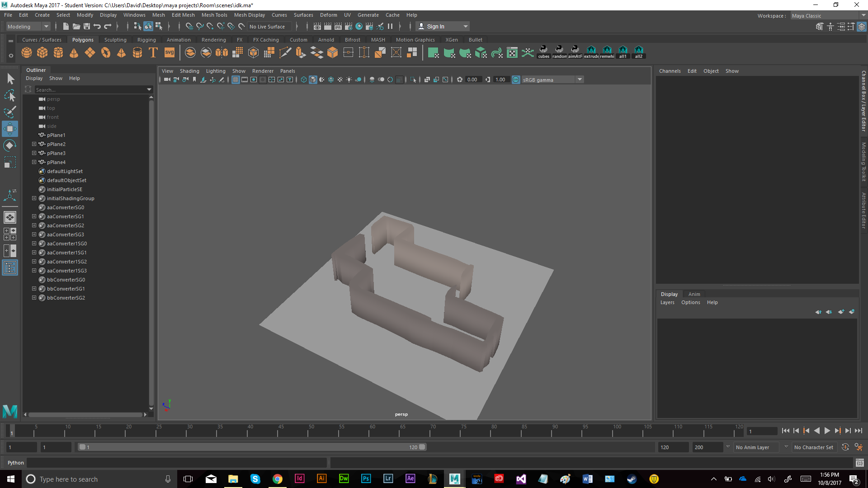Switch to the Sculpting shelf tab
Screen dimensions: 868x488
coord(115,40)
